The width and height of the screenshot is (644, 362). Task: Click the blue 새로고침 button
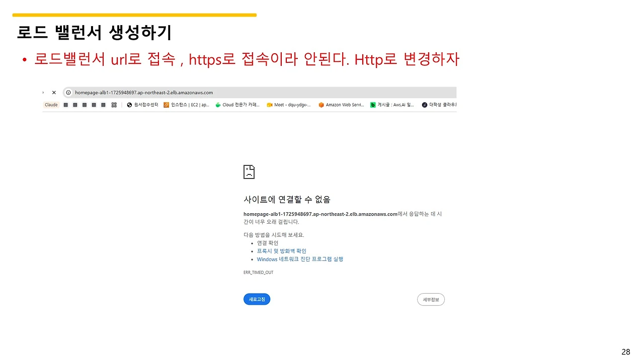point(257,299)
